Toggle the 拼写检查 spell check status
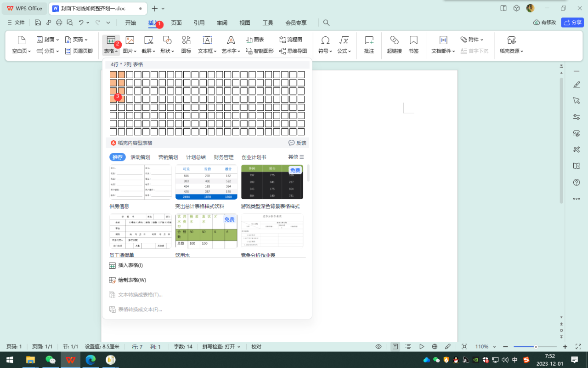Image resolution: width=588 pixels, height=368 pixels. tap(221, 346)
